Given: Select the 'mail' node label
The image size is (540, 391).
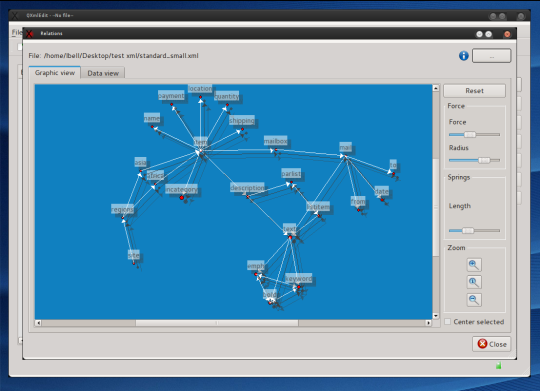Looking at the screenshot, I should click(345, 147).
